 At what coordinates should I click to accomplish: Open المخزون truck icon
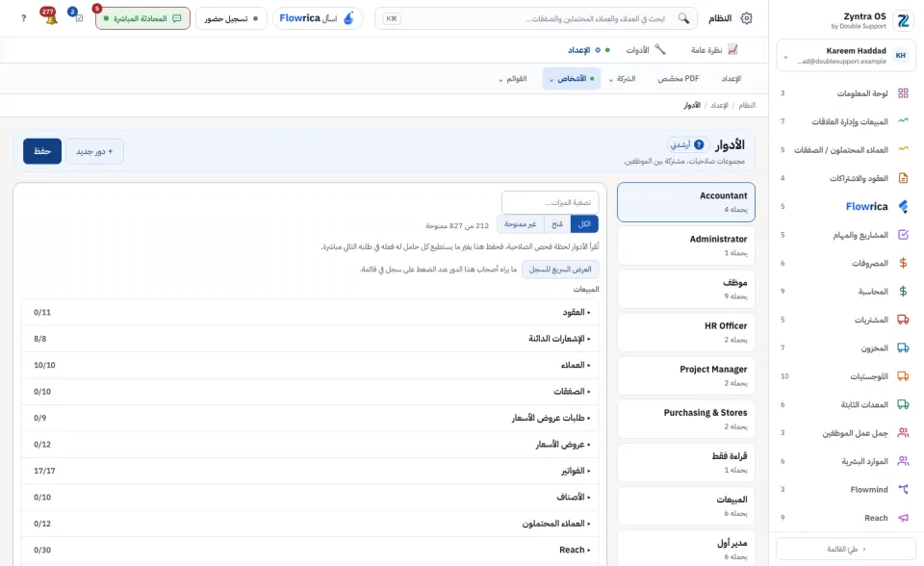point(903,347)
